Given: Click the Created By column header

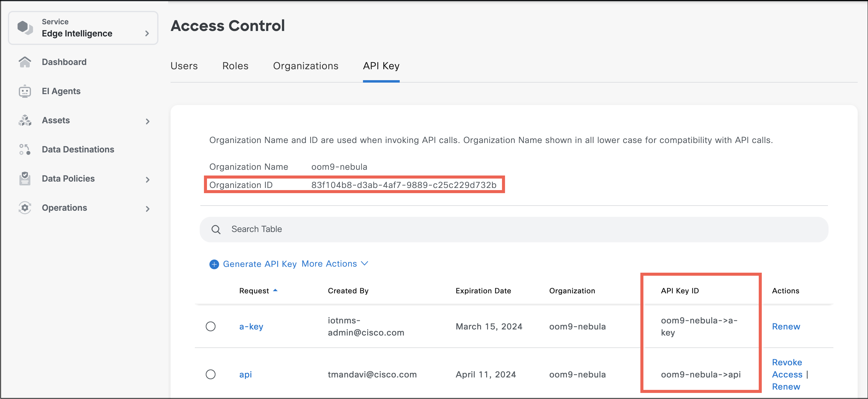Looking at the screenshot, I should pos(348,291).
